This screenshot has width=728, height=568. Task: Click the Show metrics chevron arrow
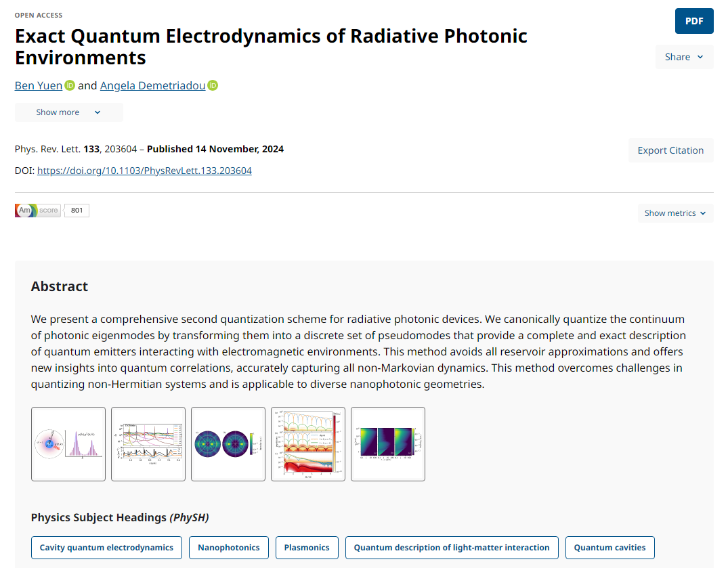703,213
